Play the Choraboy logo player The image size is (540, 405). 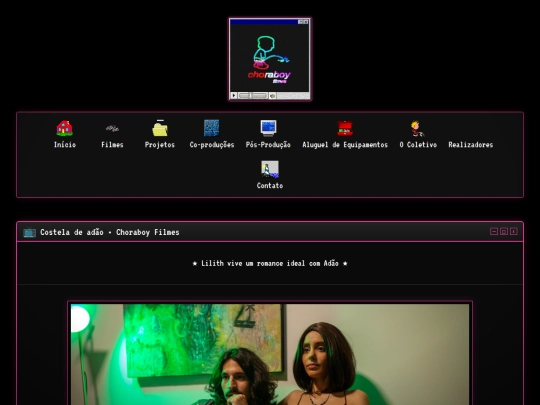pos(234,95)
